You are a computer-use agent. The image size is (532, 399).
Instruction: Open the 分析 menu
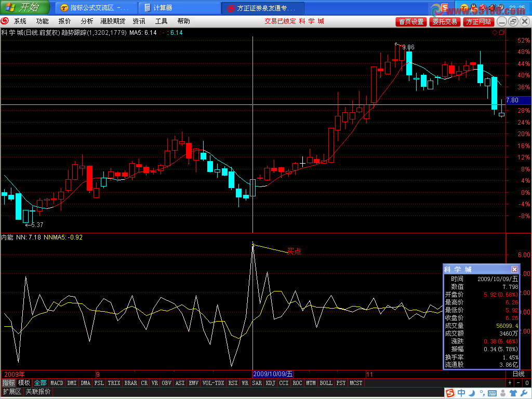pos(87,21)
